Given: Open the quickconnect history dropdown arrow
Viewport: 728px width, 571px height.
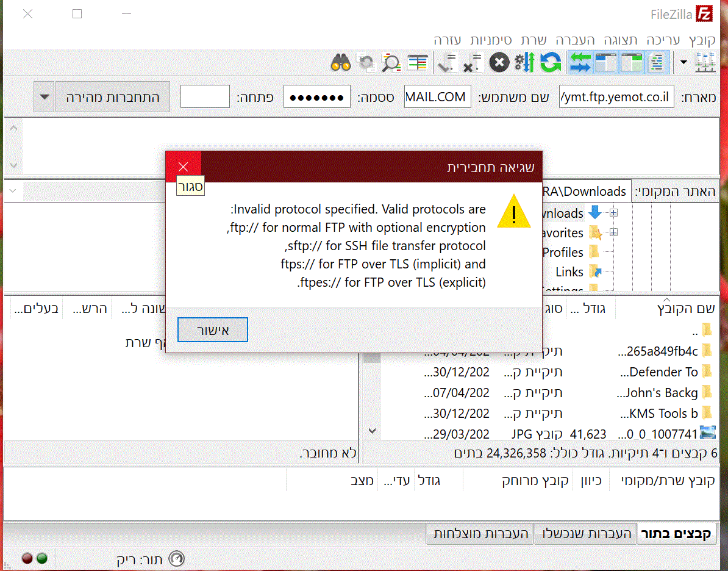Looking at the screenshot, I should pyautogui.click(x=45, y=97).
